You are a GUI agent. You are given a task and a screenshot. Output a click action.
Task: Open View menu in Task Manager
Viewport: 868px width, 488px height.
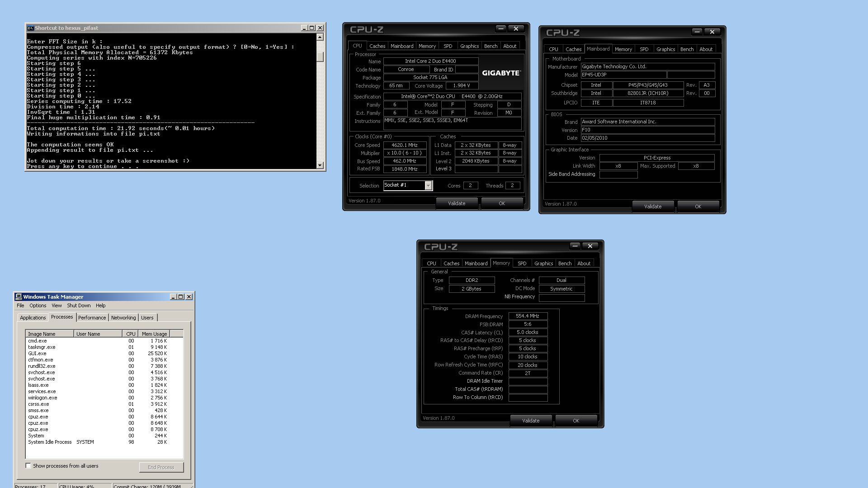tap(57, 305)
